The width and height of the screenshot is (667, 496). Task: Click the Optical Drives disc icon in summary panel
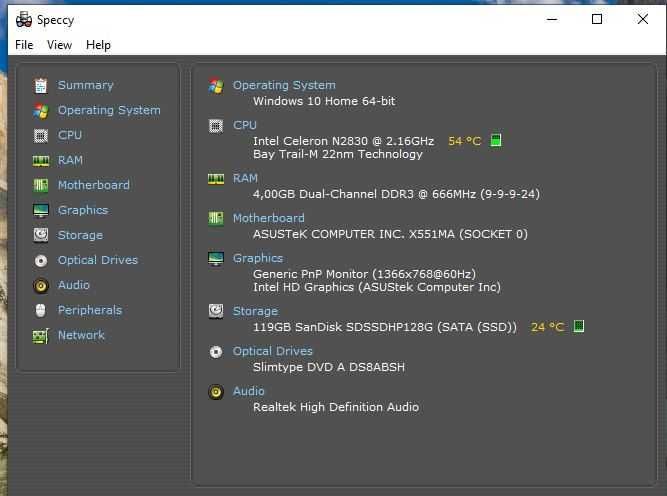pos(216,352)
